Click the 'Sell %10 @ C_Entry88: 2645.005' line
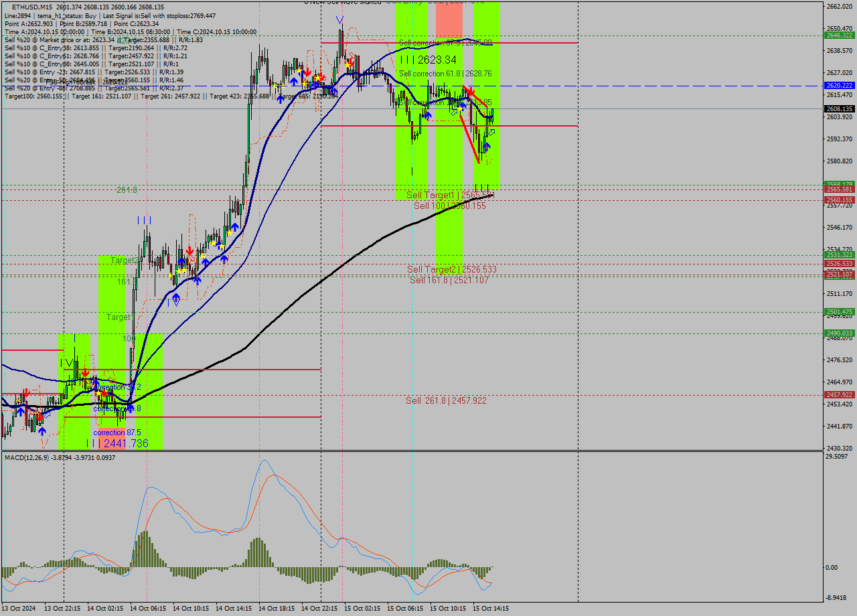The height and width of the screenshot is (616, 857). tap(92, 64)
